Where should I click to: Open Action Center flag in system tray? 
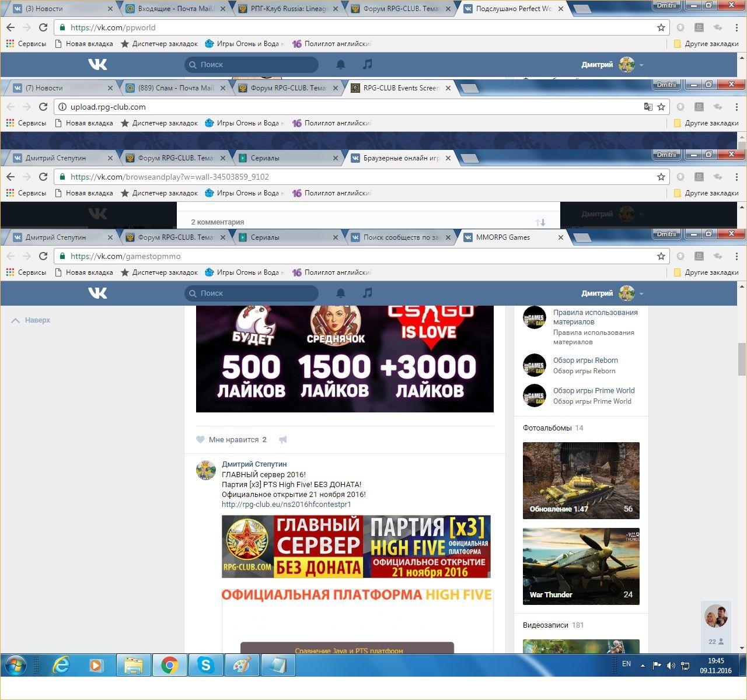click(x=657, y=666)
